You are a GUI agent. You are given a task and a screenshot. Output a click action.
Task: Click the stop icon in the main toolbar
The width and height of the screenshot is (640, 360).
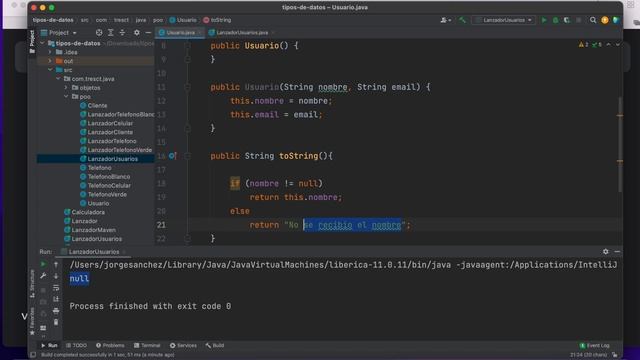pos(578,20)
